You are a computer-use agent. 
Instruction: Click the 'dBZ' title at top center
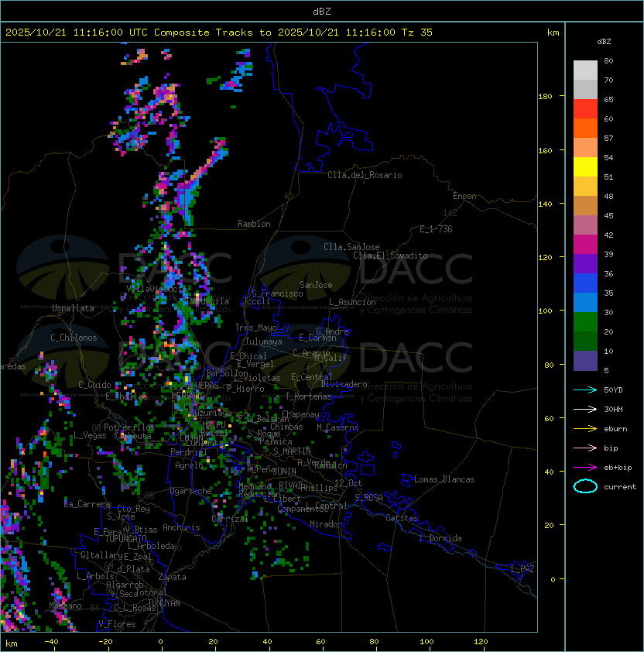(x=322, y=11)
